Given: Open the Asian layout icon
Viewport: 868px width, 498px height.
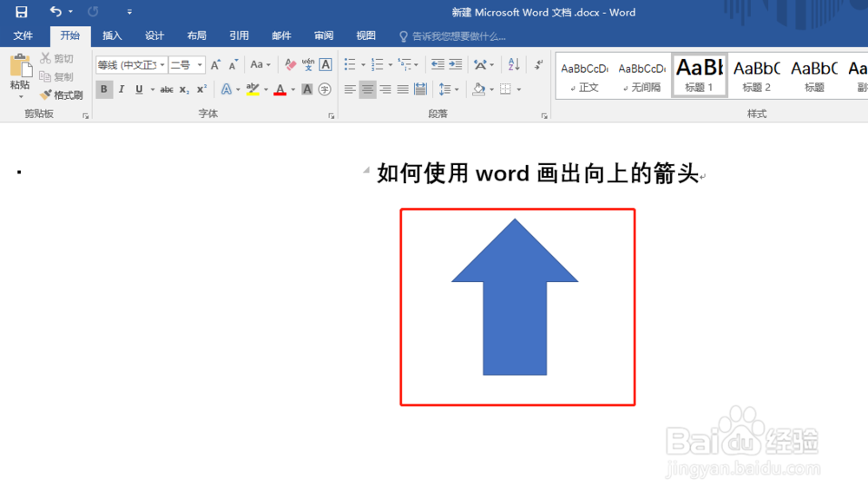Looking at the screenshot, I should pos(481,65).
